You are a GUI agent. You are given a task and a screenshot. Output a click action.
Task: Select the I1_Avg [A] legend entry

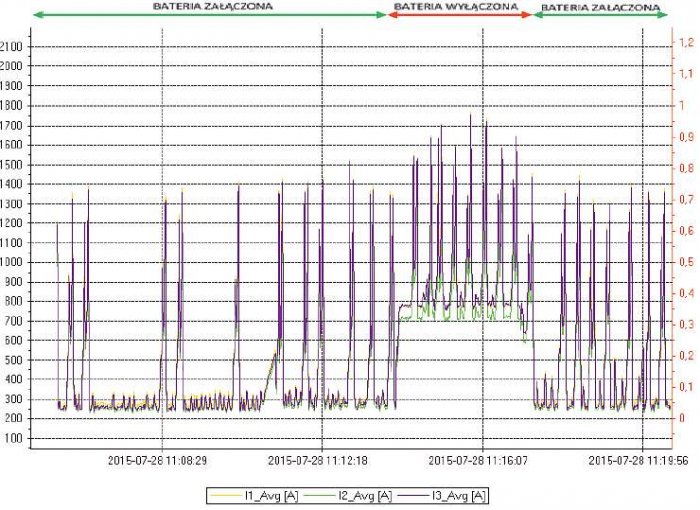(254, 495)
